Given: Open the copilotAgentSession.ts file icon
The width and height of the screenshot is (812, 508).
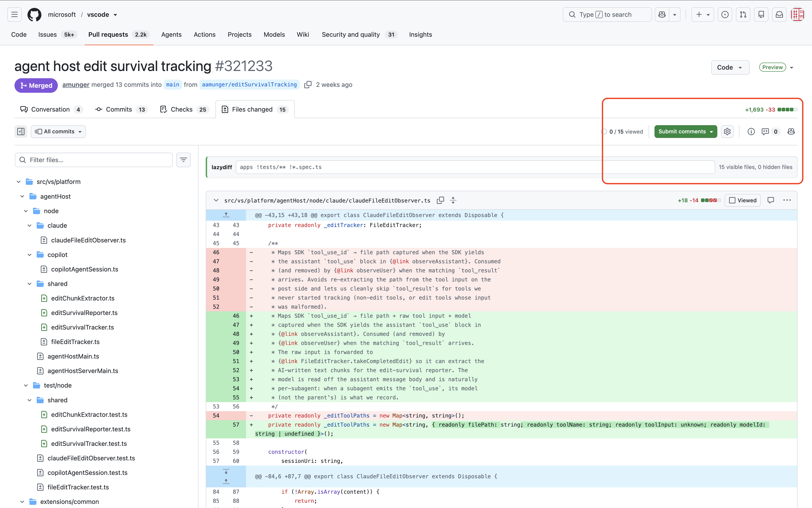Looking at the screenshot, I should click(x=44, y=269).
